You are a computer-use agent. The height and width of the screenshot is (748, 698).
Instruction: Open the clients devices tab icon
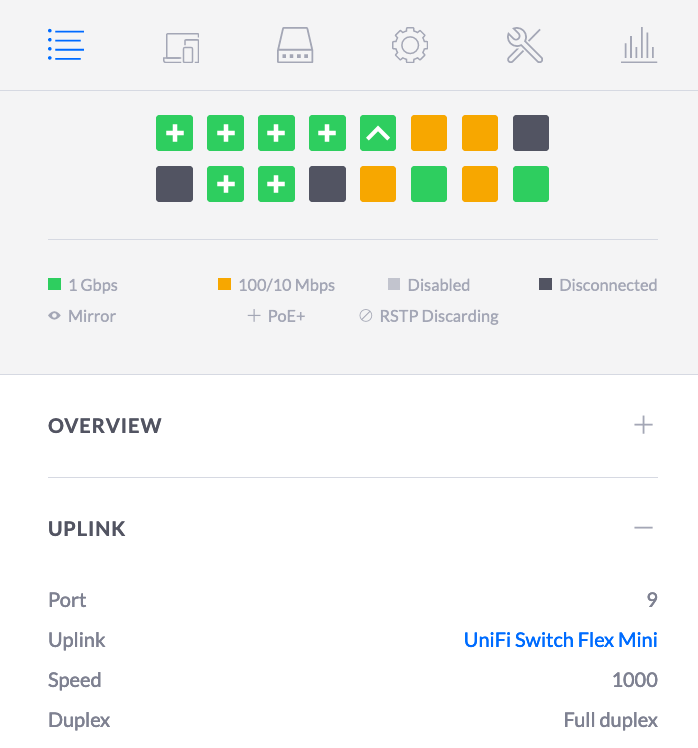click(181, 46)
